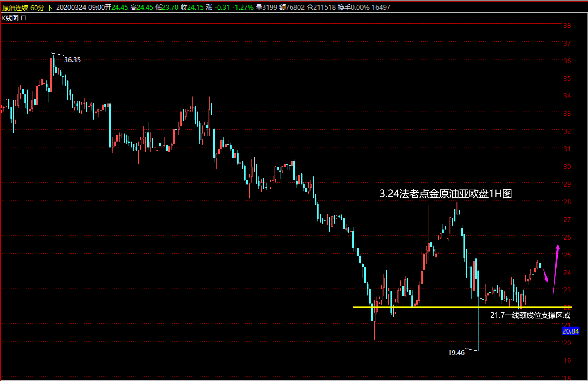Click the 21.7一线颈线位支撑区域 annotation text
The image size is (588, 381).
point(530,315)
